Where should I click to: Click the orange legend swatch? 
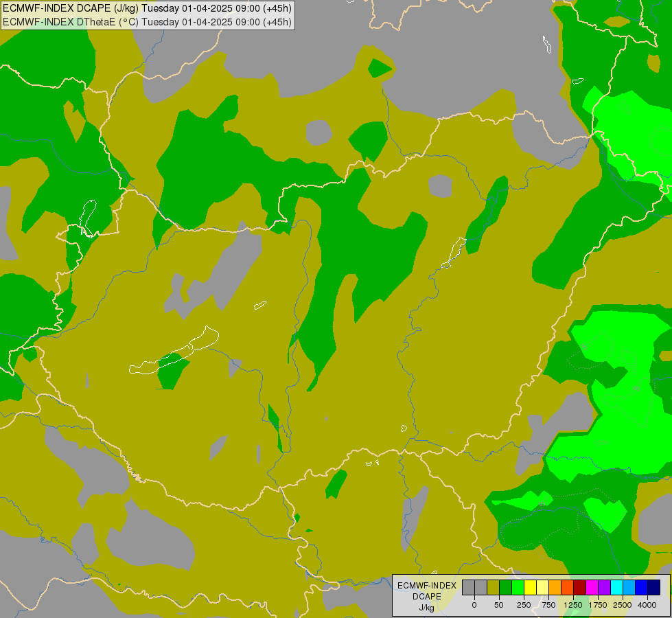pos(555,587)
